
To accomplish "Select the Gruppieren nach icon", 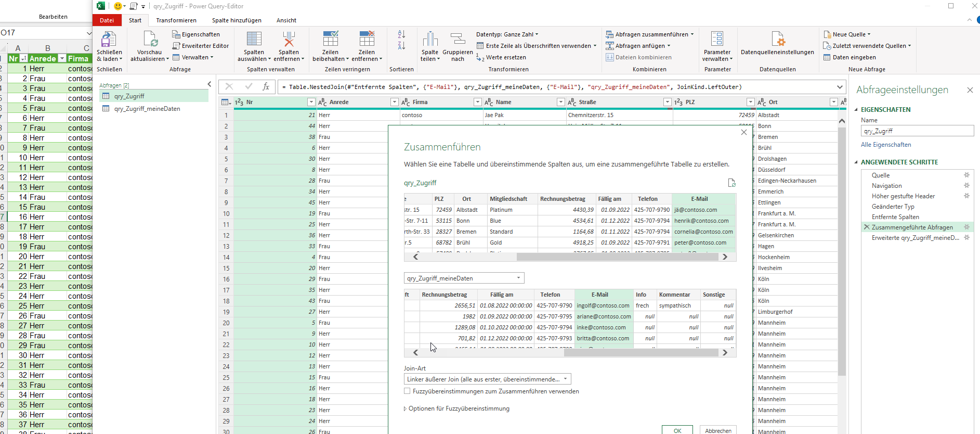I will 458,40.
